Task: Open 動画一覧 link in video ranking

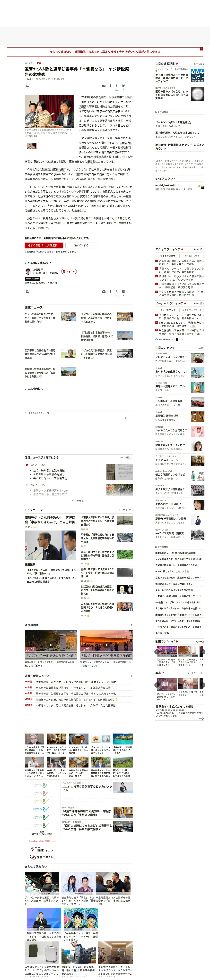Action: click(200, 641)
